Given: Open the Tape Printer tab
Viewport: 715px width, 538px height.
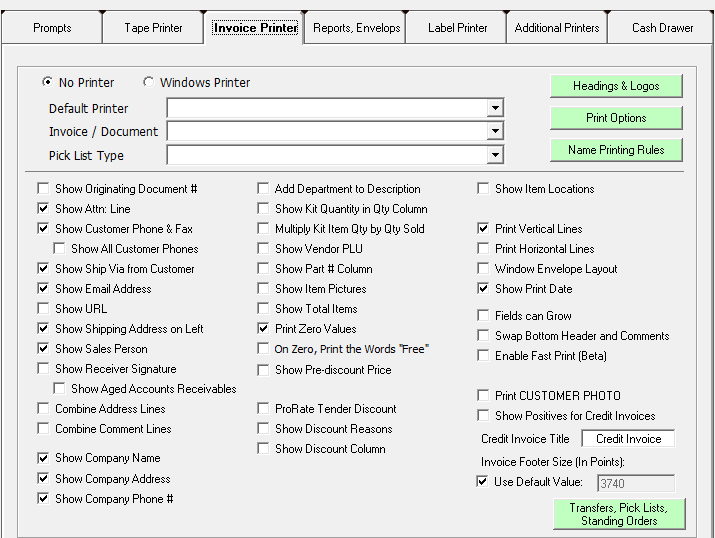Looking at the screenshot, I should 153,28.
